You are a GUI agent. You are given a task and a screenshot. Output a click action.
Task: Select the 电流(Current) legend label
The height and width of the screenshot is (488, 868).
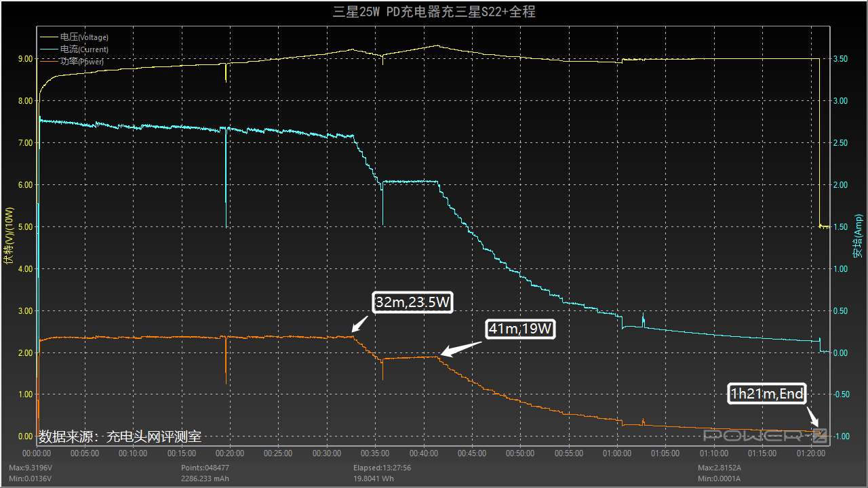(x=84, y=49)
